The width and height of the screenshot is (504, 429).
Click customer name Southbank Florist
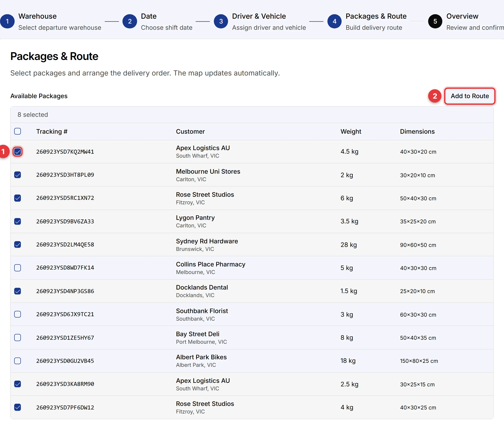click(x=202, y=311)
